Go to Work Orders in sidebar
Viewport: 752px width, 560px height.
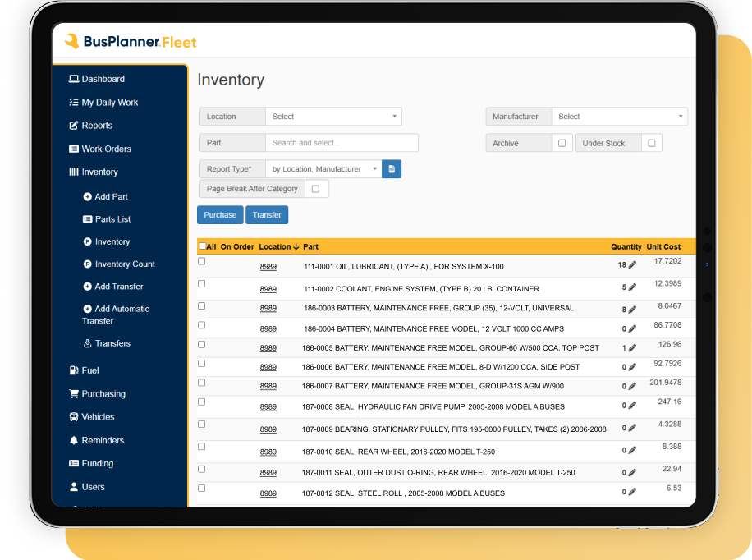pos(106,149)
